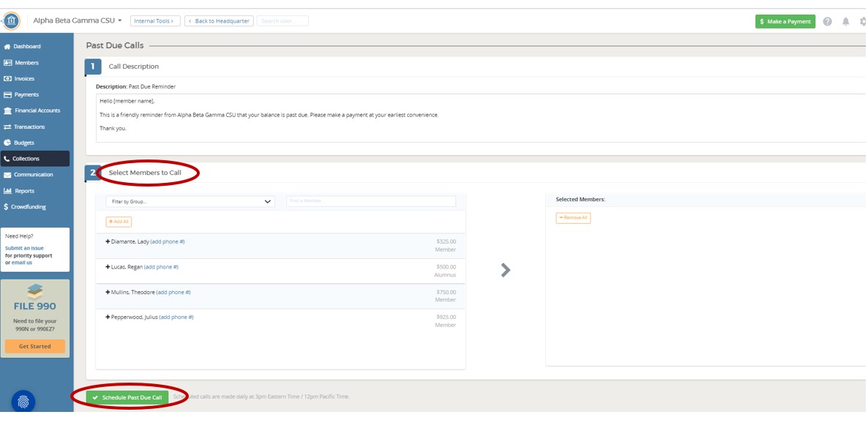
Task: Add Lucas, Regan using plus icon
Action: tap(108, 267)
